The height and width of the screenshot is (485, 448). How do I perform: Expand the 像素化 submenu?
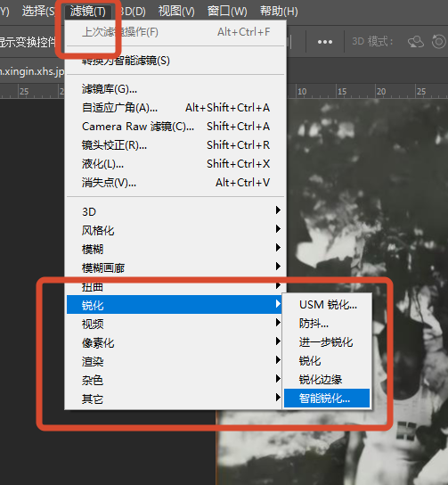[175, 342]
